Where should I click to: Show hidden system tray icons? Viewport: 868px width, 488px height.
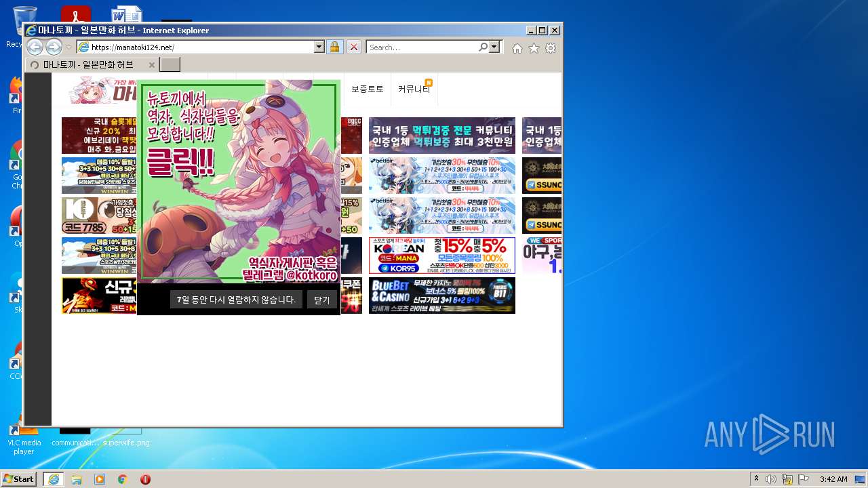point(757,479)
